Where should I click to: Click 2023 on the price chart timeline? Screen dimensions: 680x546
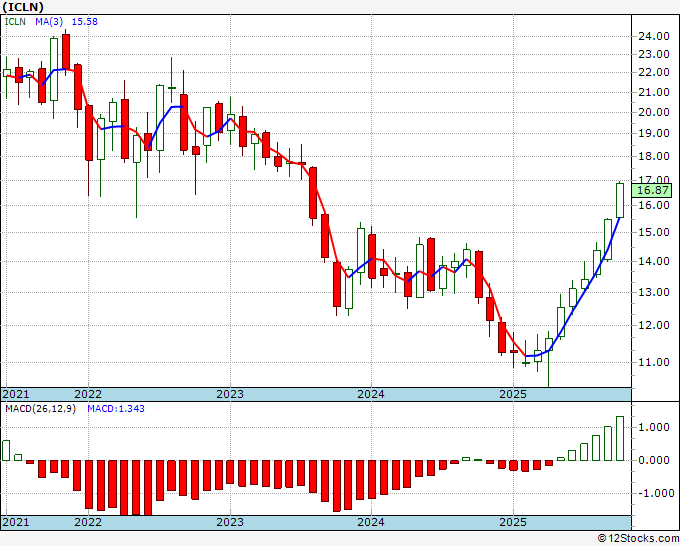pyautogui.click(x=230, y=394)
